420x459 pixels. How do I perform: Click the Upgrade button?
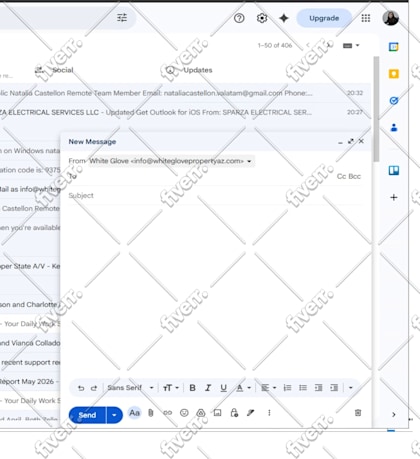(324, 18)
